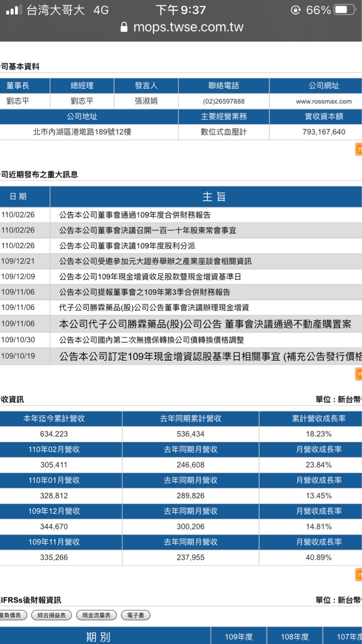Image resolution: width=362 pixels, height=644 pixels.
Task: Open orange more button under recent announcements
Action: coord(358,374)
